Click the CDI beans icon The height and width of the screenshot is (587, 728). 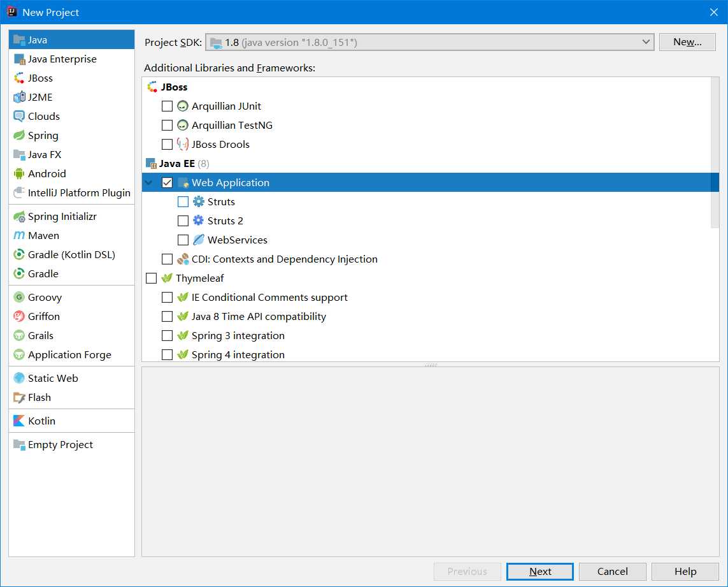point(183,259)
